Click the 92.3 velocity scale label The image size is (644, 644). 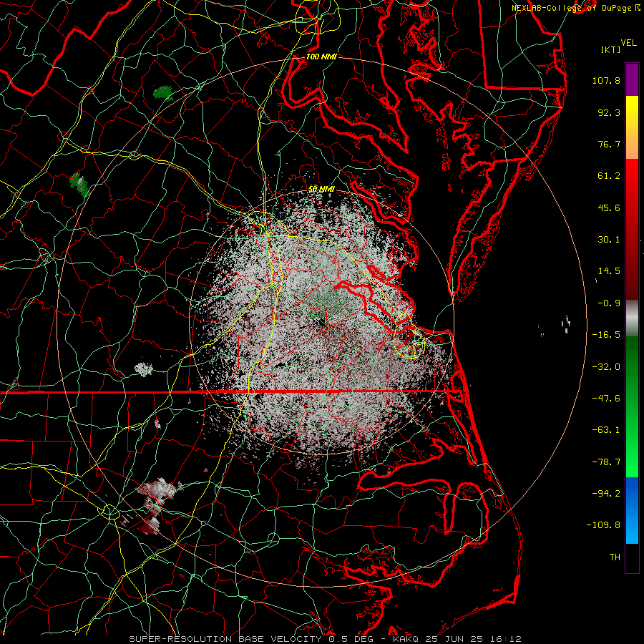[x=609, y=112]
